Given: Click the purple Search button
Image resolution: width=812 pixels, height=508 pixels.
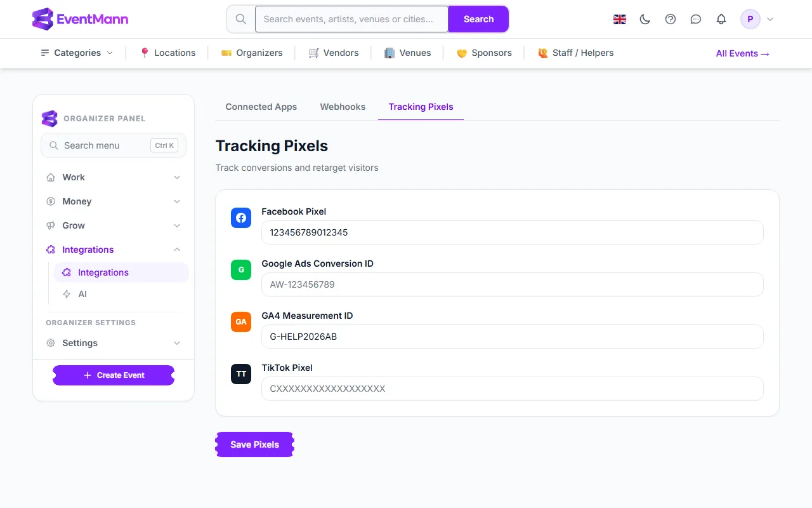Looking at the screenshot, I should 478,19.
